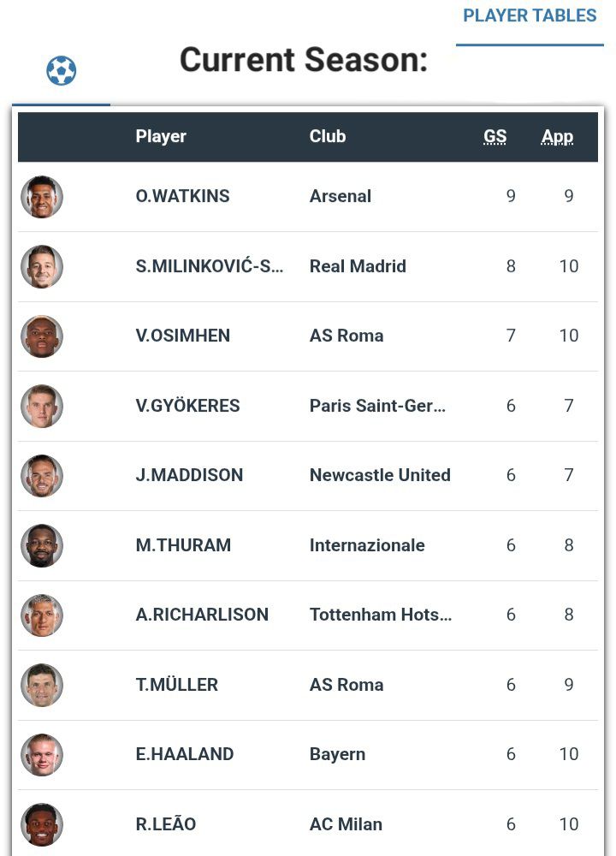Click A.RICHARLISON profile picture

(42, 615)
